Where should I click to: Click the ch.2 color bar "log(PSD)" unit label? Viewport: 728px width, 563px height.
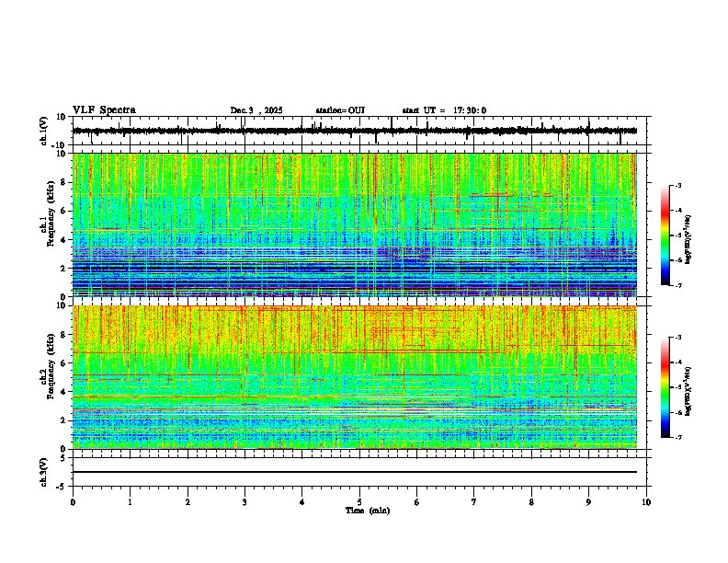coord(688,391)
